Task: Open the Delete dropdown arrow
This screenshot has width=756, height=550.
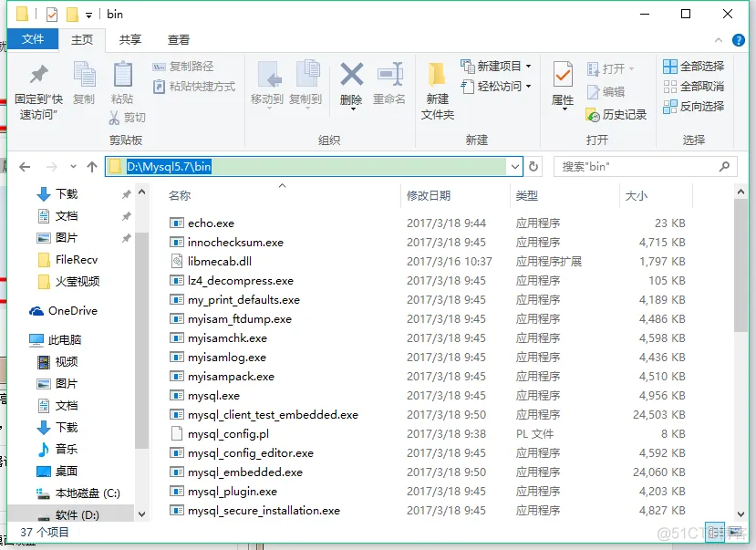Action: (x=353, y=109)
